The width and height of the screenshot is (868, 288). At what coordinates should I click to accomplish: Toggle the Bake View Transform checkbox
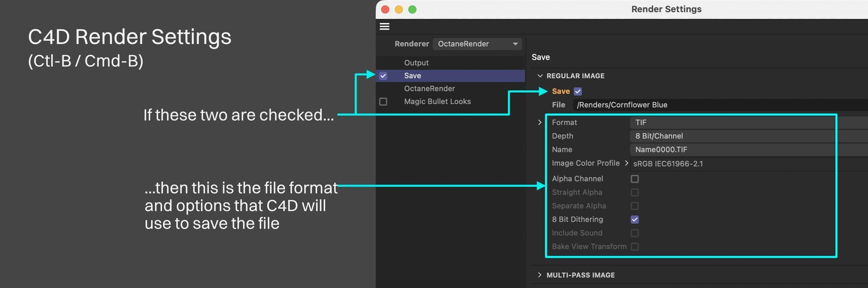pos(635,247)
